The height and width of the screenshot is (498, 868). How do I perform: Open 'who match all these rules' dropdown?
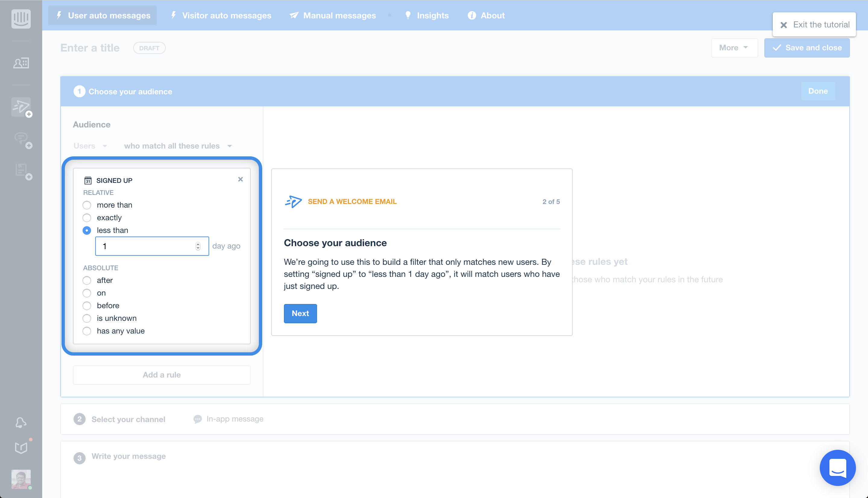(x=178, y=146)
